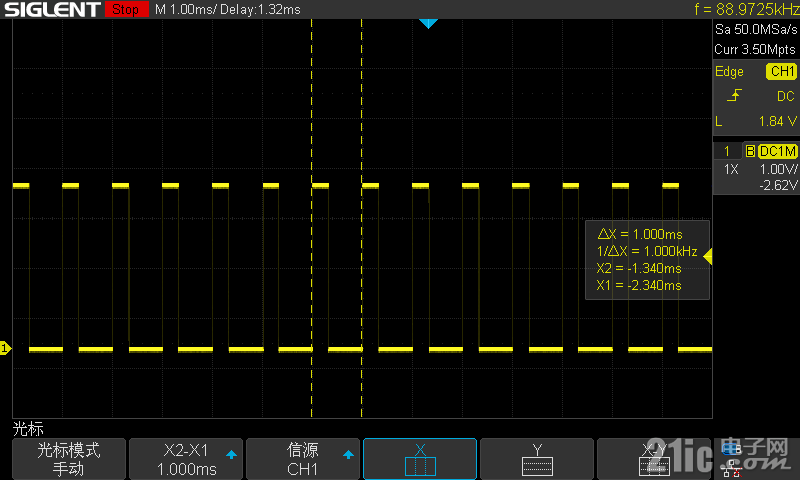Click the left dashed X1 cursor line

[312, 218]
